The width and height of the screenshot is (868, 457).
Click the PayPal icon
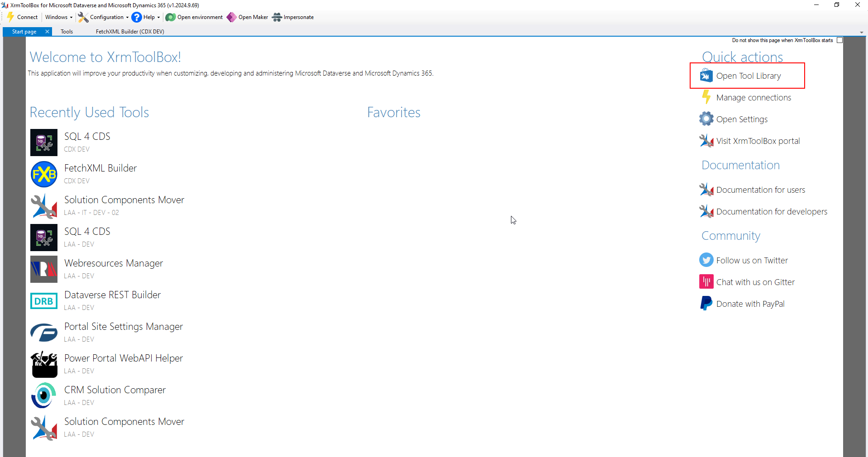pos(706,304)
